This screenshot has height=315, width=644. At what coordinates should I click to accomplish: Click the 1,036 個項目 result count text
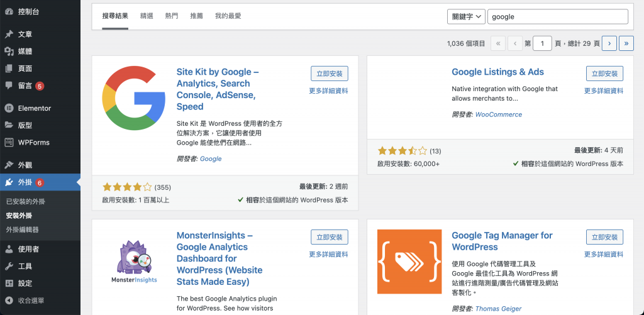click(466, 43)
